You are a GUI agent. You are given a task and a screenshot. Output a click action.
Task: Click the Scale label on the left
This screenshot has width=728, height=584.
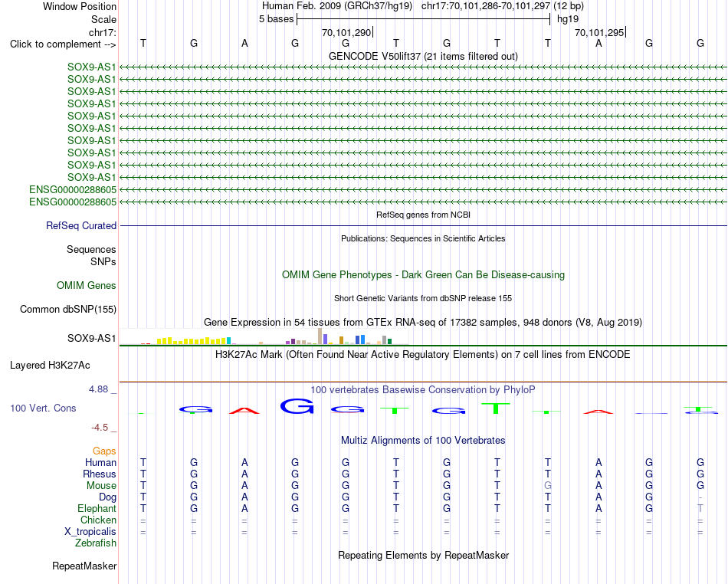[103, 19]
